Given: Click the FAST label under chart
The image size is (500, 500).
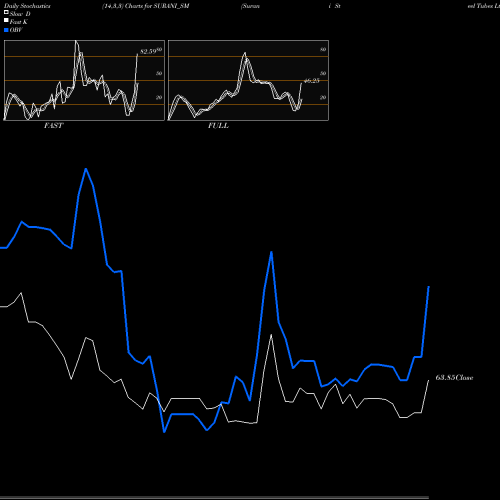Looking at the screenshot, I should [x=53, y=126].
